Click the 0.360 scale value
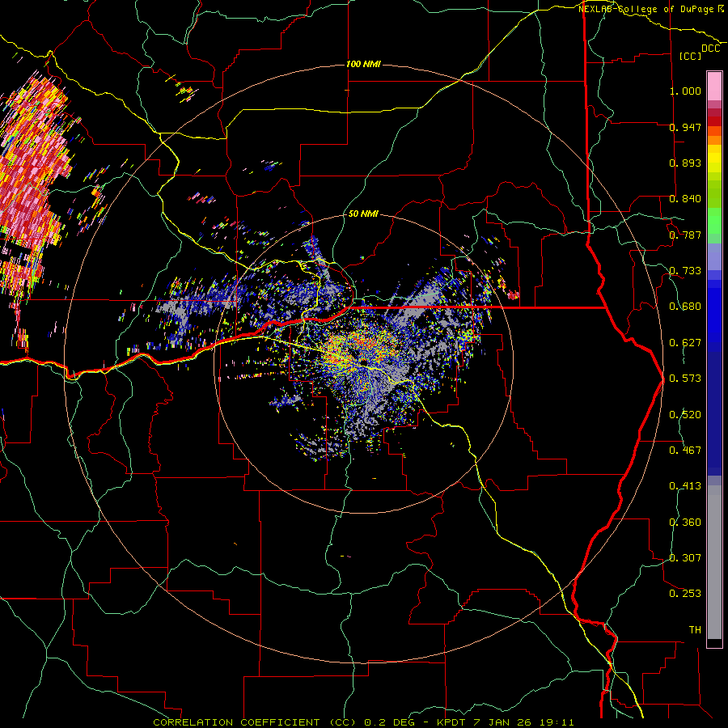Viewport: 728px width, 728px height. 685,523
